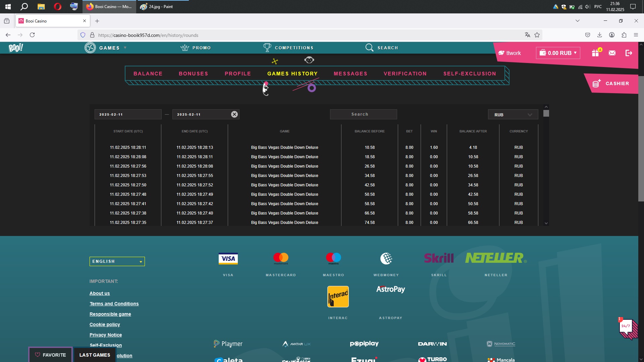The height and width of the screenshot is (362, 644).
Task: Click the WebMoney payment logo
Action: coord(386,258)
